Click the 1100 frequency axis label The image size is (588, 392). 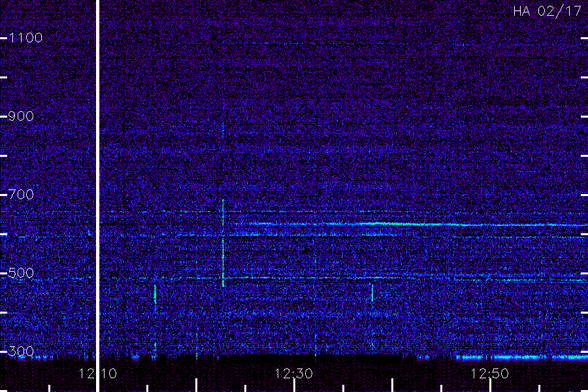25,38
